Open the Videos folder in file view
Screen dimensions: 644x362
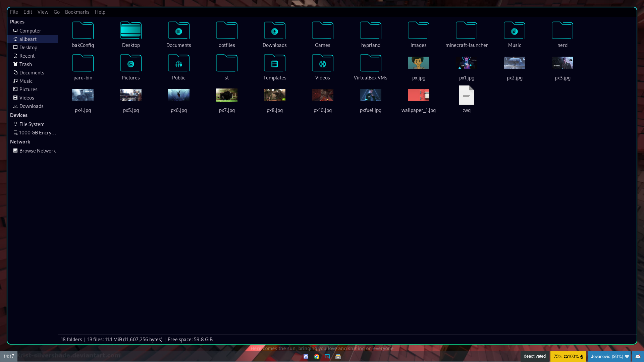point(322,63)
